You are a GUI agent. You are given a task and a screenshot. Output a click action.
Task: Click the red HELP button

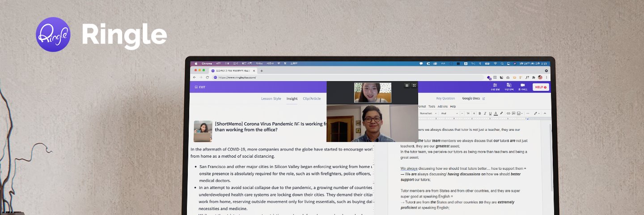click(x=541, y=87)
